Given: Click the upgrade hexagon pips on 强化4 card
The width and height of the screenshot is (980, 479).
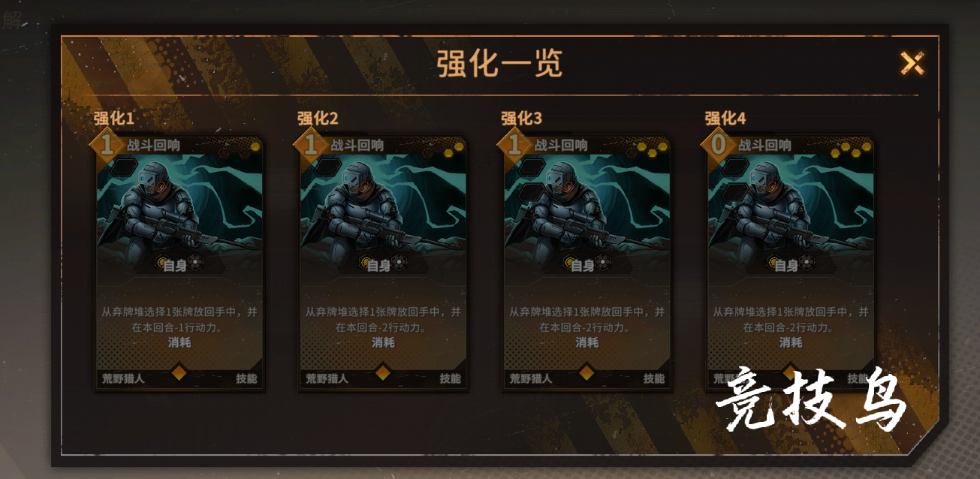Looking at the screenshot, I should click(x=852, y=149).
